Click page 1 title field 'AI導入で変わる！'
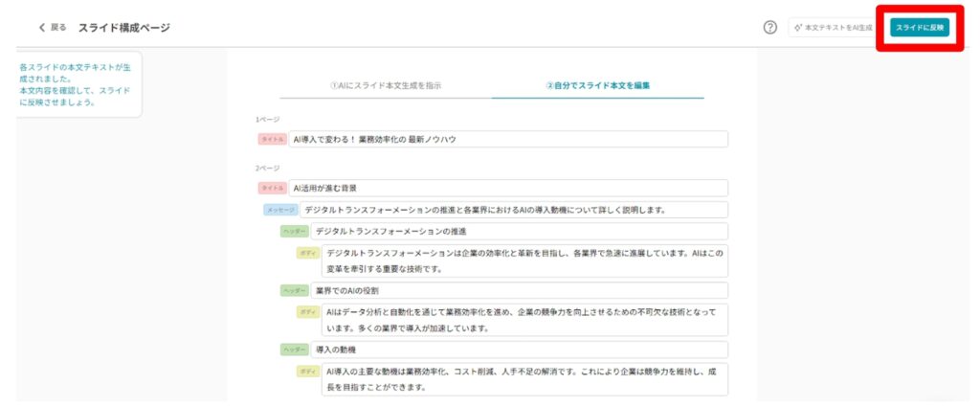Screen dimensions: 980x407 pos(507,139)
